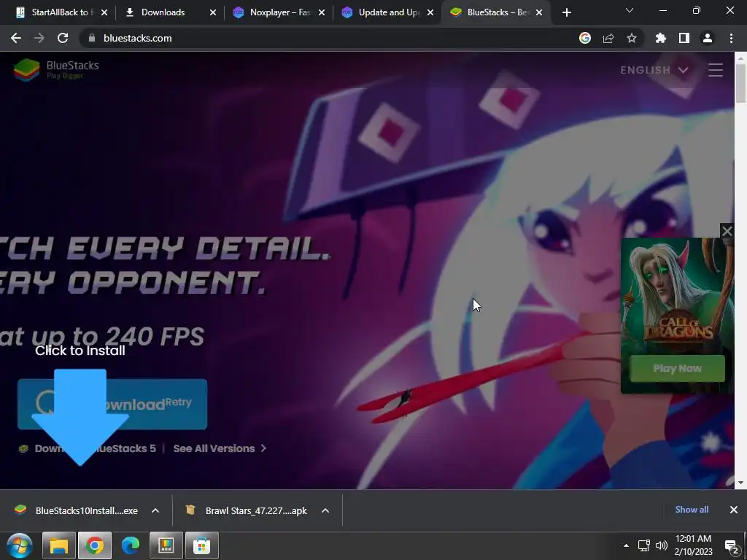Viewport: 747px width, 560px height.
Task: Open File Explorer from taskbar
Action: click(x=59, y=545)
